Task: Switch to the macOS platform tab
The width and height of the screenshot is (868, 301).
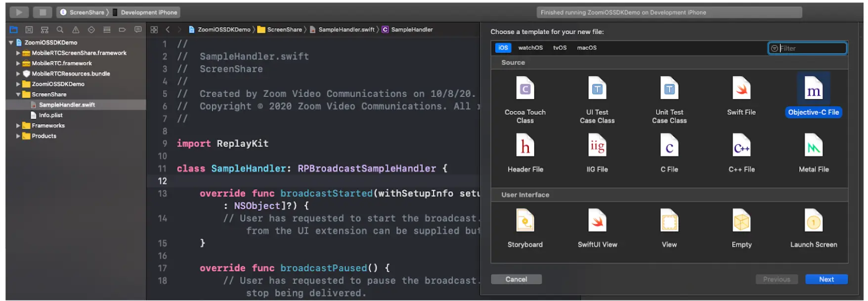Action: pos(586,48)
